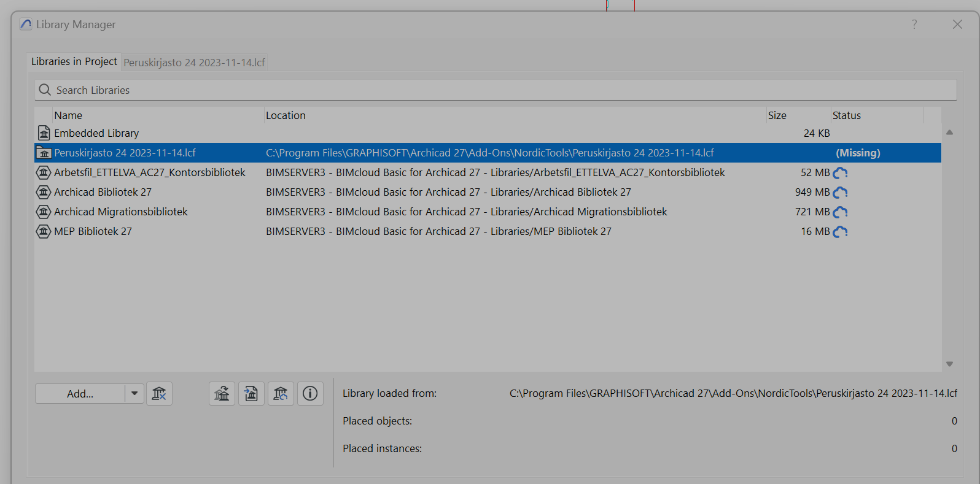The image size is (980, 484).
Task: Click the migrate library icon button
Action: (x=222, y=393)
